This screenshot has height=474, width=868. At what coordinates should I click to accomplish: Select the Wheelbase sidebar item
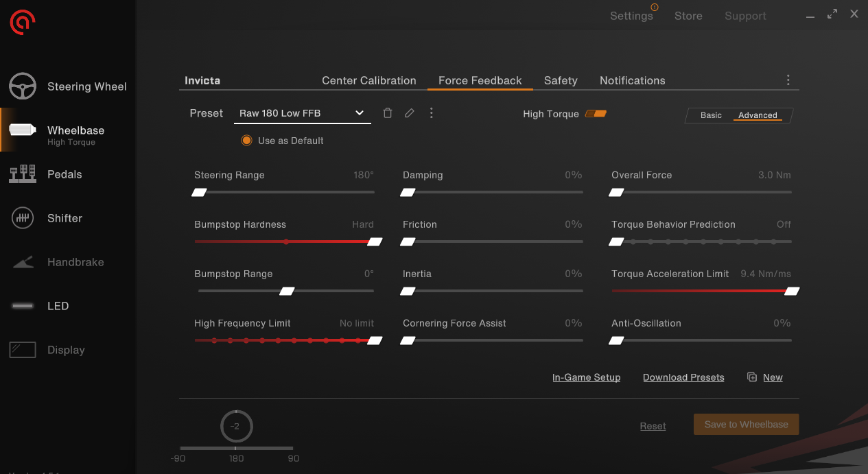click(68, 130)
